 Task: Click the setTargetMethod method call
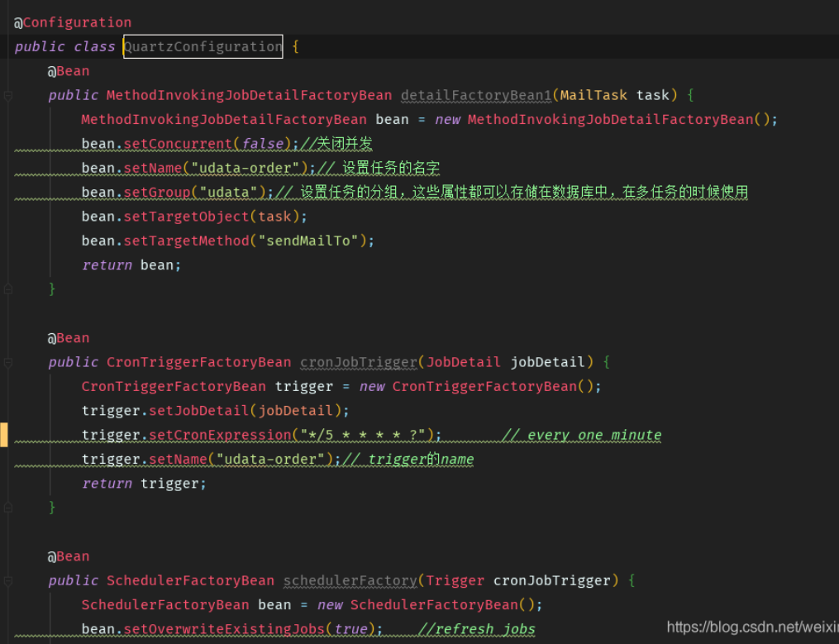tap(187, 241)
